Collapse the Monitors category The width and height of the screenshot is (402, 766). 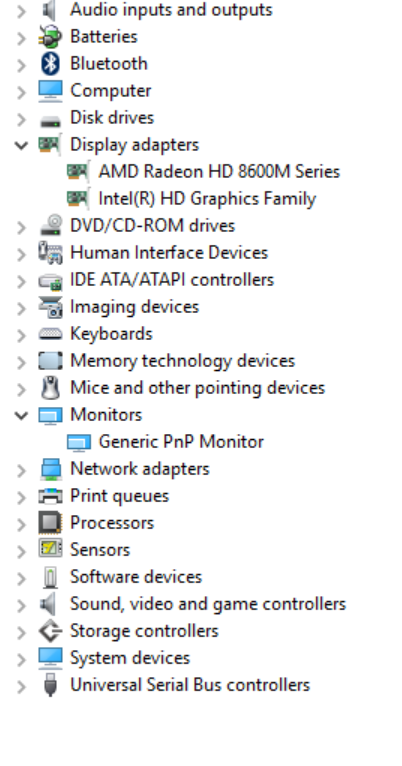(21, 415)
